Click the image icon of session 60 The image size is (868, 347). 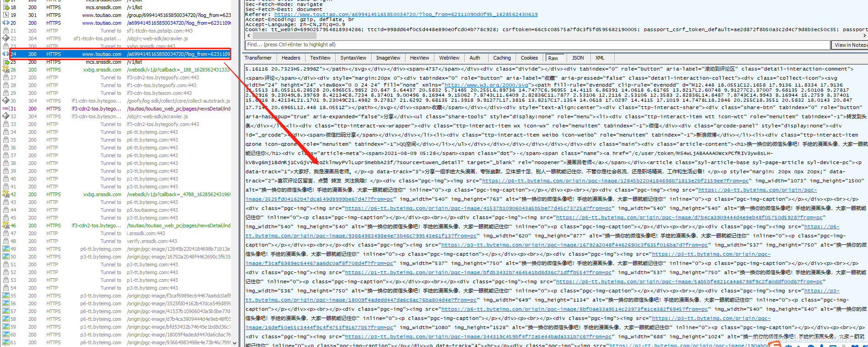tap(6, 335)
